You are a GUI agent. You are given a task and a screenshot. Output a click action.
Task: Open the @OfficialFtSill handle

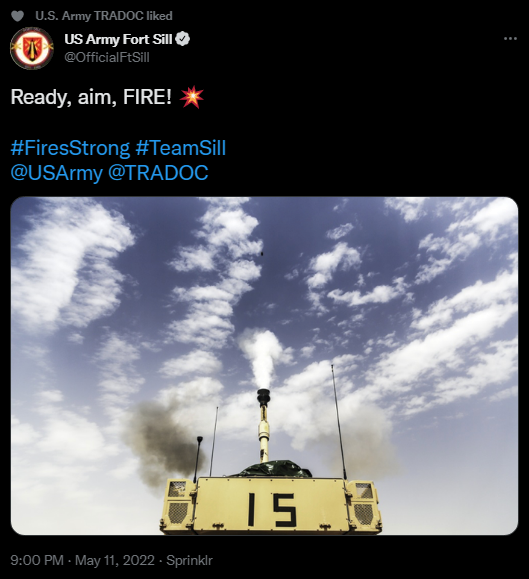tap(107, 57)
